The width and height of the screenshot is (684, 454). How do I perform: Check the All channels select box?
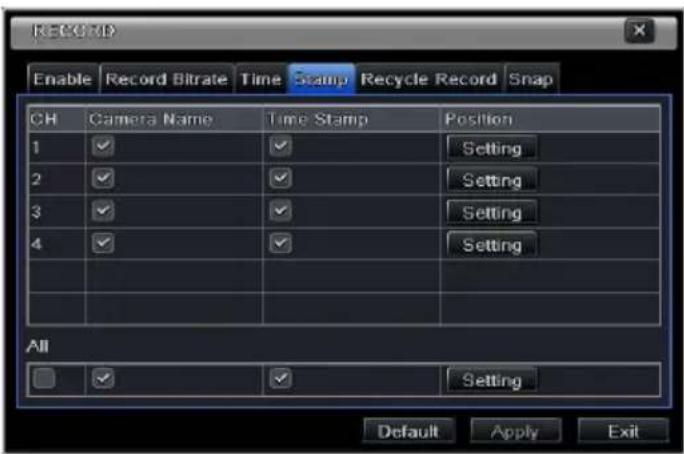coord(44,378)
